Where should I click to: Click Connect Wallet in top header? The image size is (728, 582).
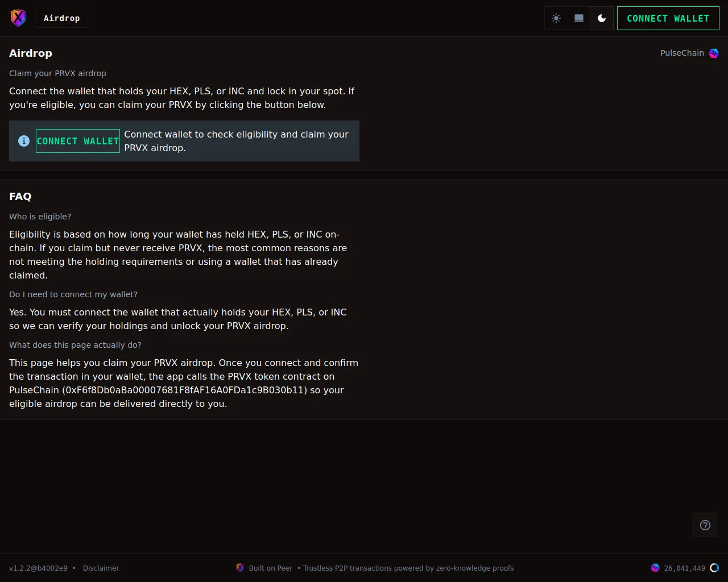668,18
